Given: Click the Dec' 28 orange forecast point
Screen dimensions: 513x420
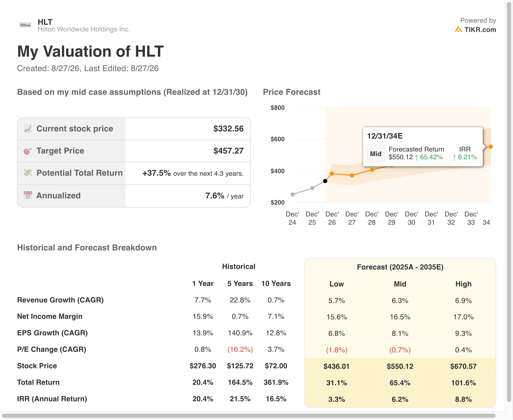Looking at the screenshot, I should (372, 170).
